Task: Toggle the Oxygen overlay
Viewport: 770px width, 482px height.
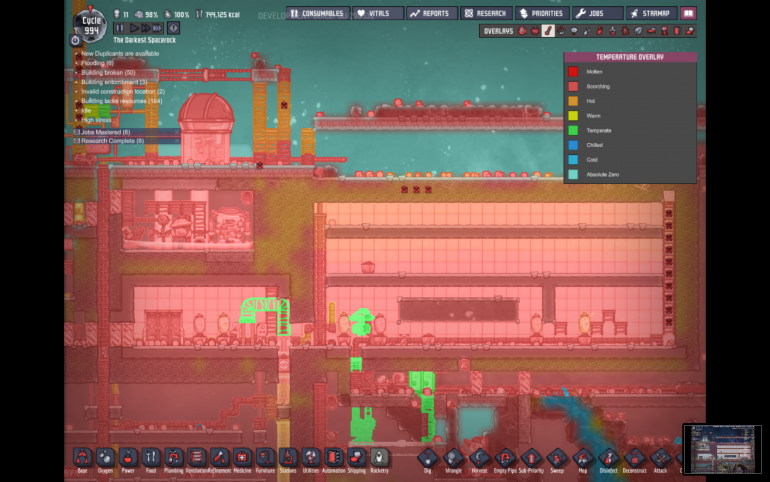Action: click(522, 31)
